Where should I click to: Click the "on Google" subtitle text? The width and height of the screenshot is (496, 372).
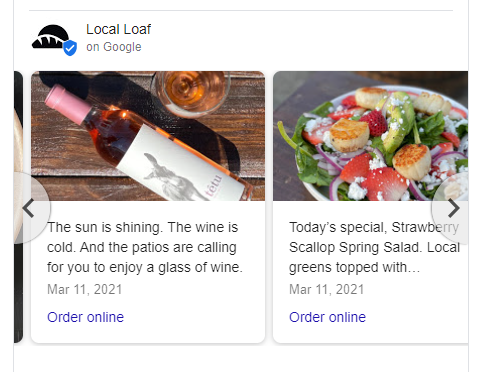tap(114, 47)
